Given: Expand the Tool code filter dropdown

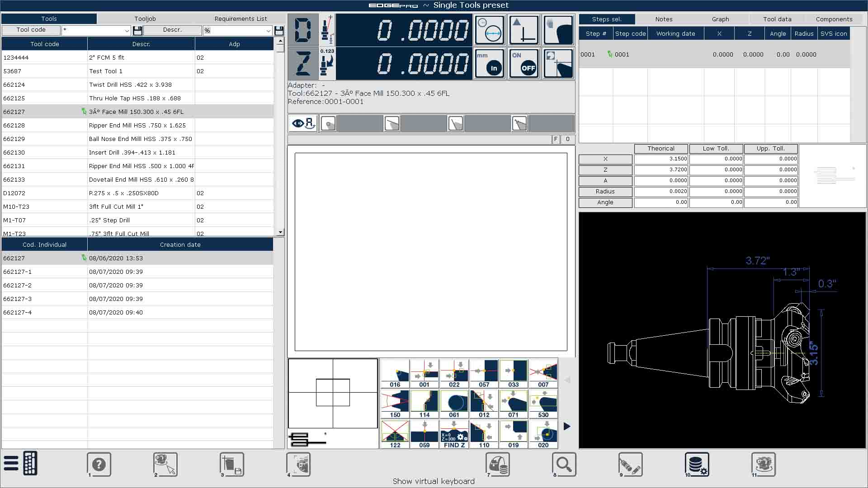Looking at the screenshot, I should click(127, 31).
